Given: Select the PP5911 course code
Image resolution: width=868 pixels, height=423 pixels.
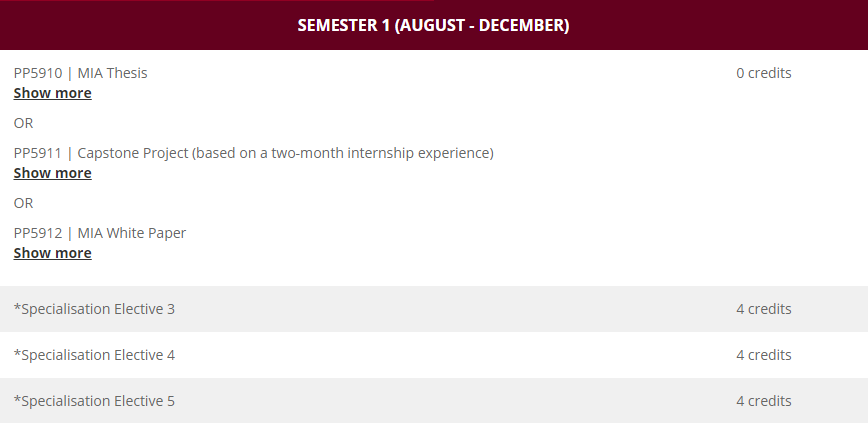Looking at the screenshot, I should coord(38,153).
